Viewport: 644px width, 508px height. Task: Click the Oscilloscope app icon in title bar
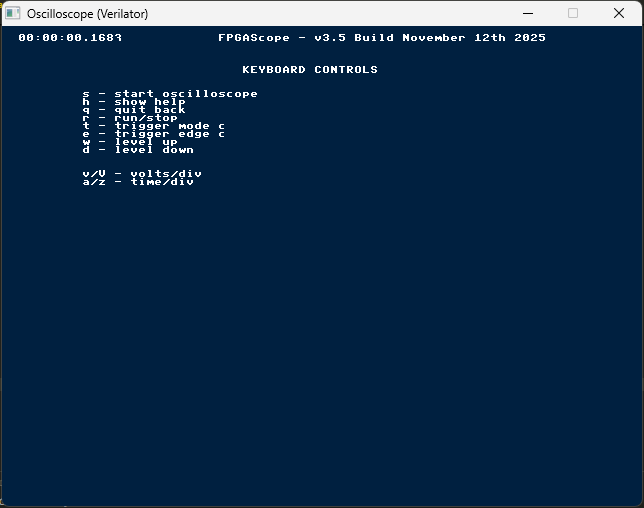click(13, 13)
